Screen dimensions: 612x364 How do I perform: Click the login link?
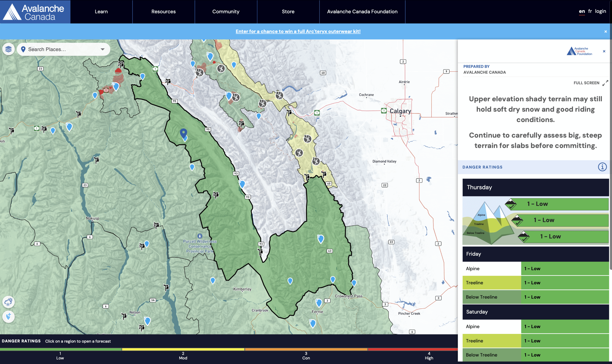(x=600, y=11)
